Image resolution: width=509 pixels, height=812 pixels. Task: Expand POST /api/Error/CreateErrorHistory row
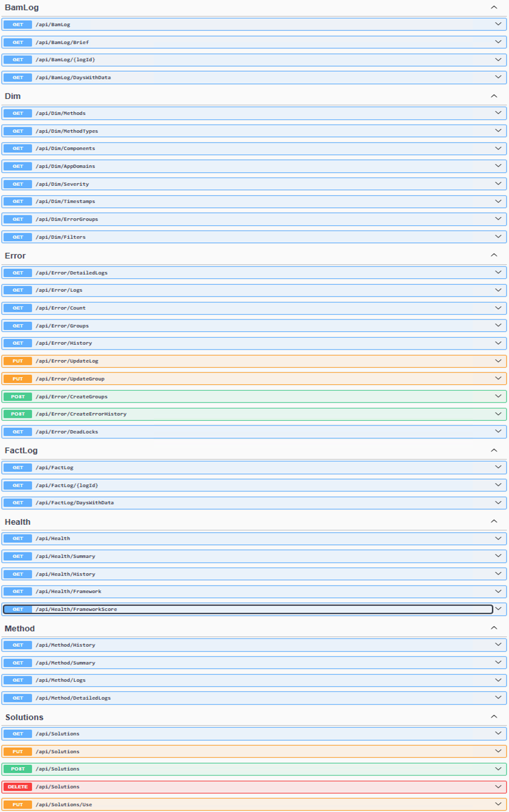click(254, 414)
